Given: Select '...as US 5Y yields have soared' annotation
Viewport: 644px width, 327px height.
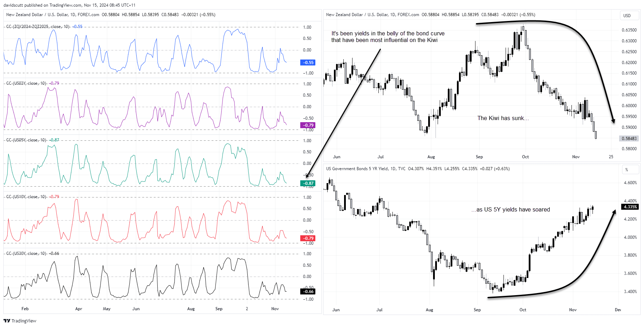Looking at the screenshot, I should (511, 209).
